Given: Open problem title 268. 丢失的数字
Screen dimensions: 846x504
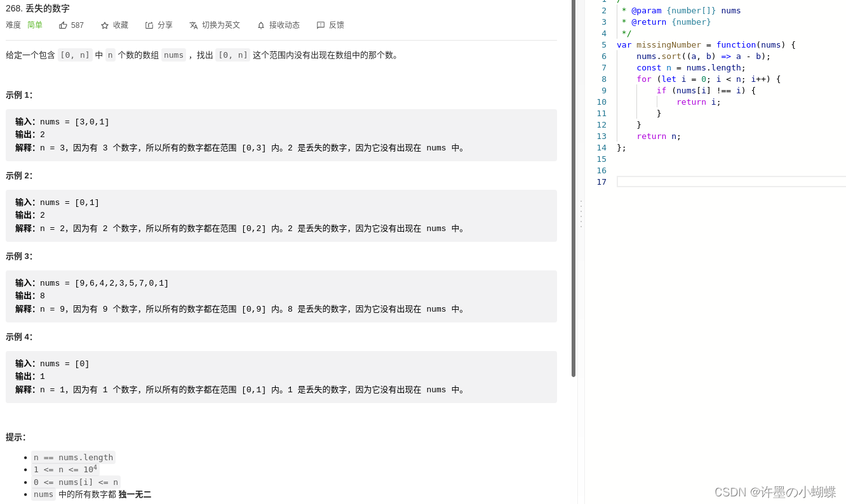Looking at the screenshot, I should point(37,8).
